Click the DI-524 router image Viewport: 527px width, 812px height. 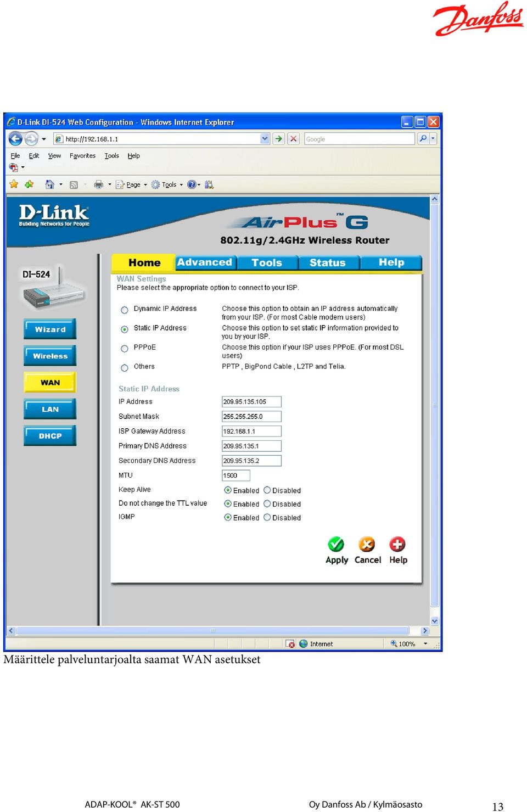54,287
